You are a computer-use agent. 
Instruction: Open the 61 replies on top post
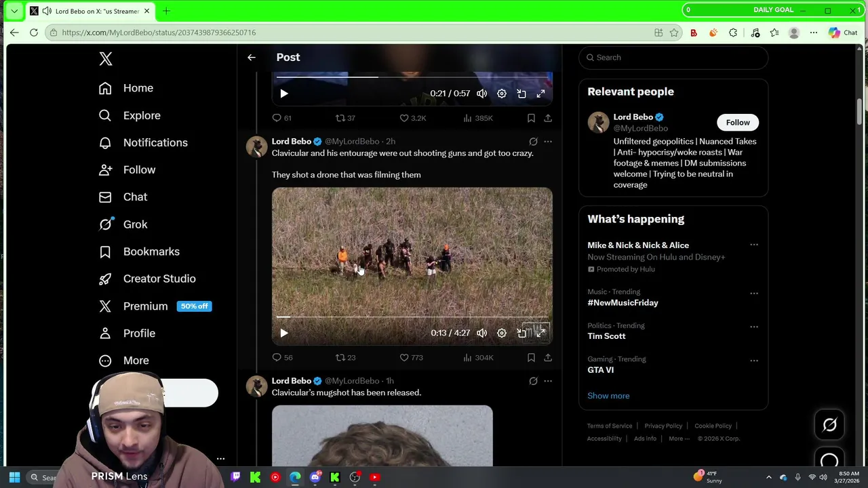pyautogui.click(x=281, y=118)
